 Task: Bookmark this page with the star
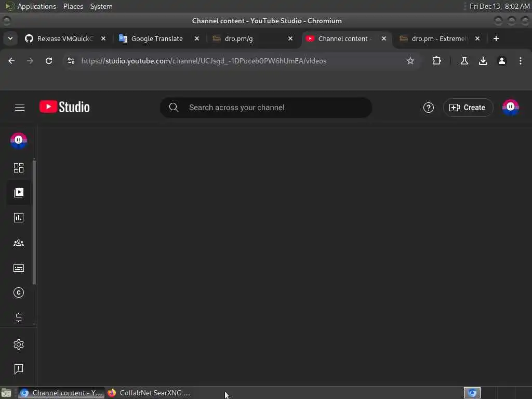tap(410, 61)
